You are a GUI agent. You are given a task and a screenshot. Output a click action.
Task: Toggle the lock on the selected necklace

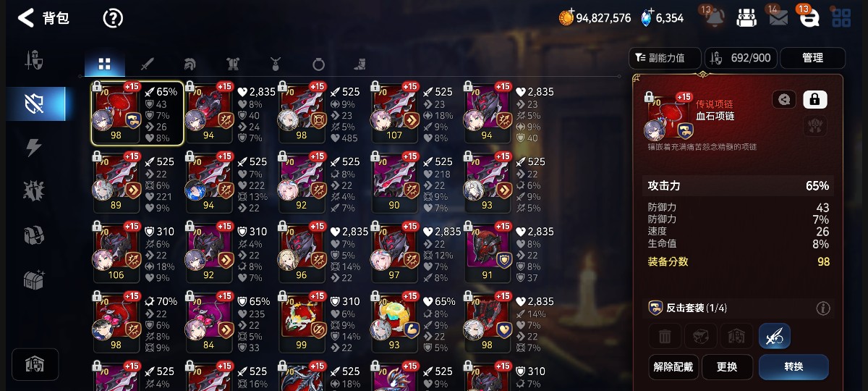click(x=815, y=99)
